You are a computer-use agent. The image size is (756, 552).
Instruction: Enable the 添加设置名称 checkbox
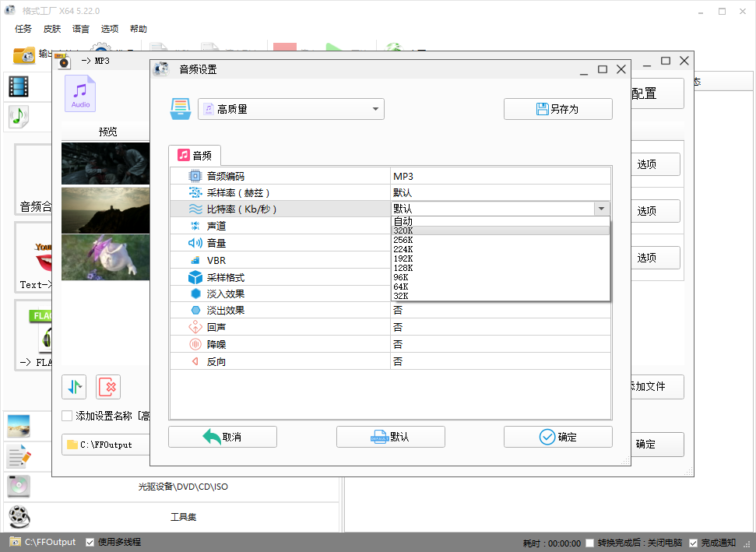[x=67, y=415]
